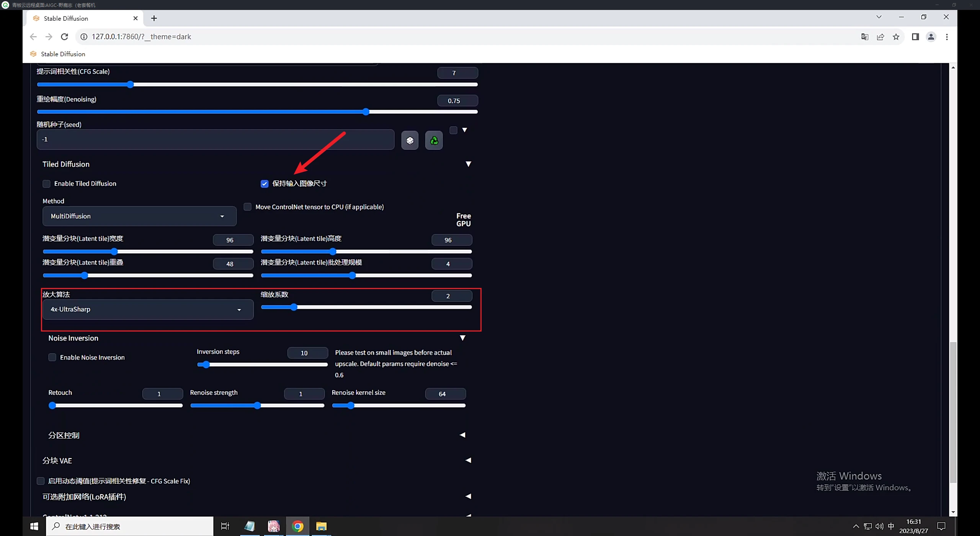This screenshot has width=980, height=536.
Task: Uncheck 保持输入图像尺寸 checkbox
Action: (x=265, y=184)
